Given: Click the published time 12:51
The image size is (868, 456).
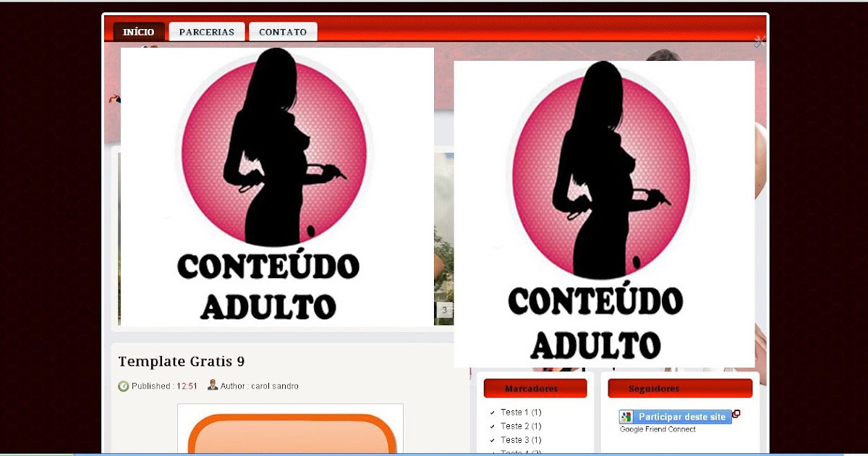Looking at the screenshot, I should [187, 387].
